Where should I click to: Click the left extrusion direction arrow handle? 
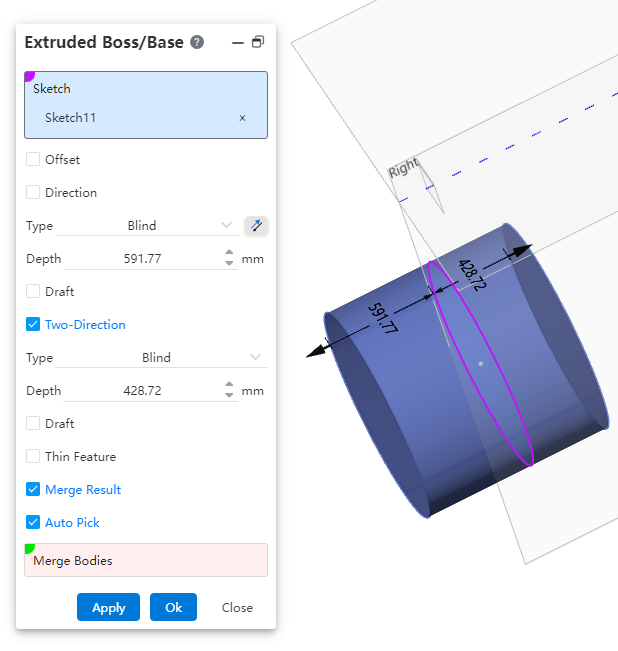(x=316, y=352)
